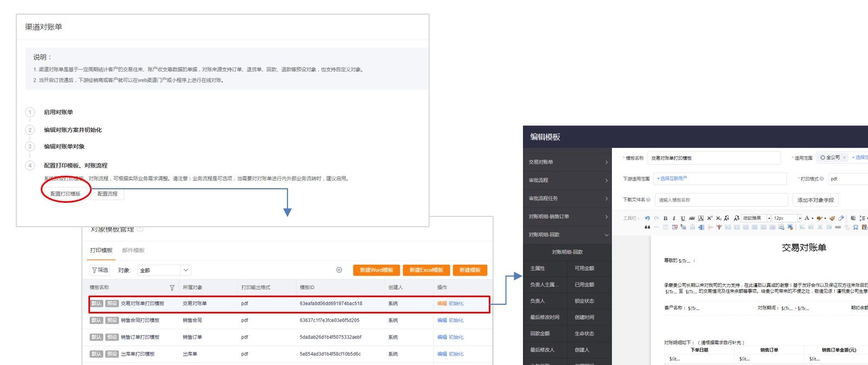Image resolution: width=868 pixels, height=365 pixels.
Task: Click +选择互联用户 link
Action: pos(672,178)
